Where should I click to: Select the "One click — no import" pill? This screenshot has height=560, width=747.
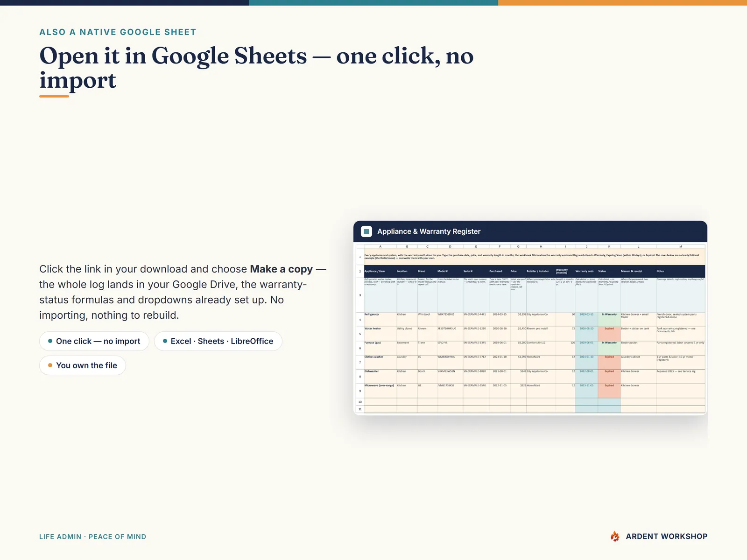94,341
